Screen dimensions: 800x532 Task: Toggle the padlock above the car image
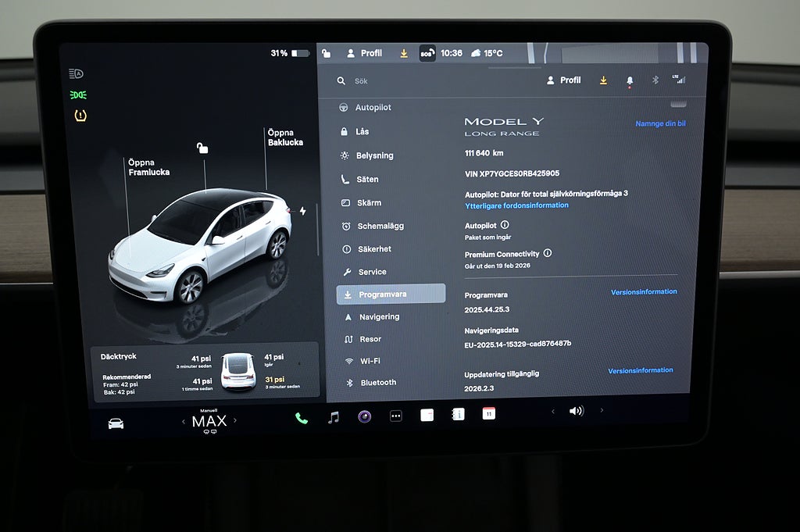(202, 148)
